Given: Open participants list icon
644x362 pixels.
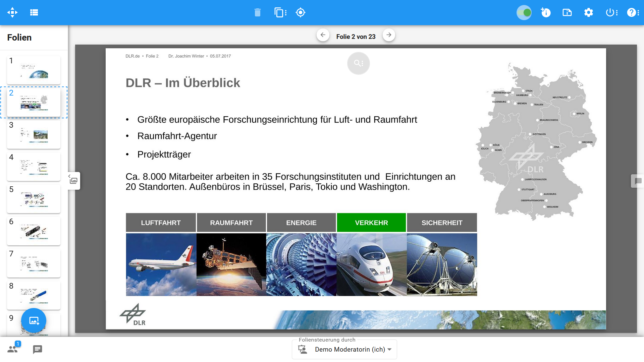Looking at the screenshot, I should pyautogui.click(x=13, y=349).
